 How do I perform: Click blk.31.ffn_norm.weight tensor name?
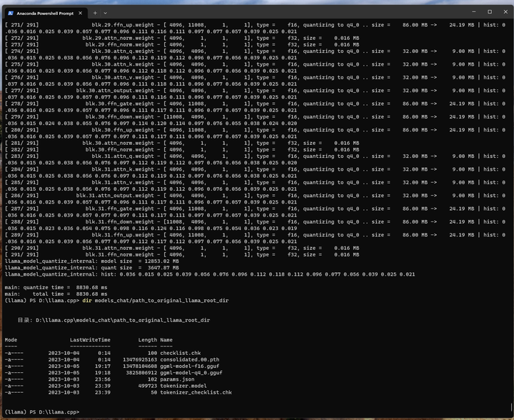click(120, 254)
